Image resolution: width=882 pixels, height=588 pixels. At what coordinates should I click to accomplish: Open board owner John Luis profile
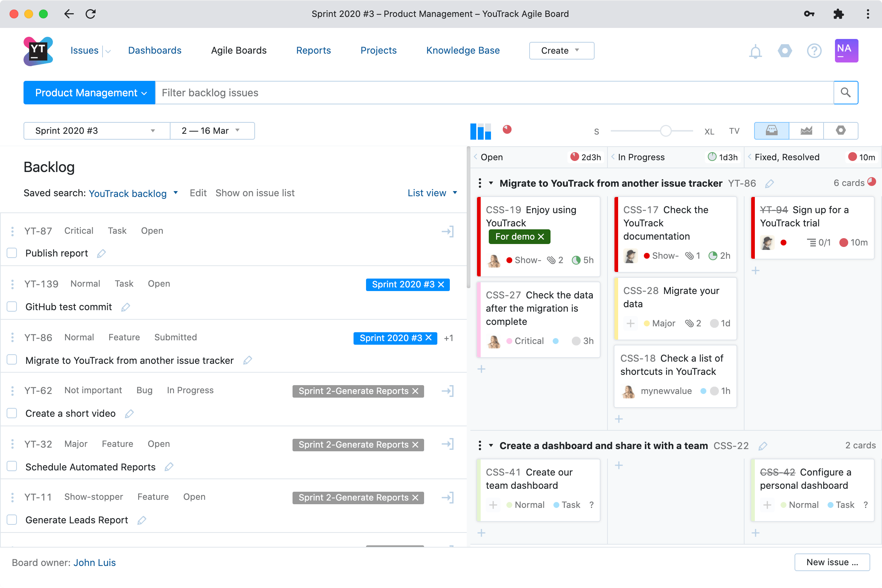tap(94, 563)
